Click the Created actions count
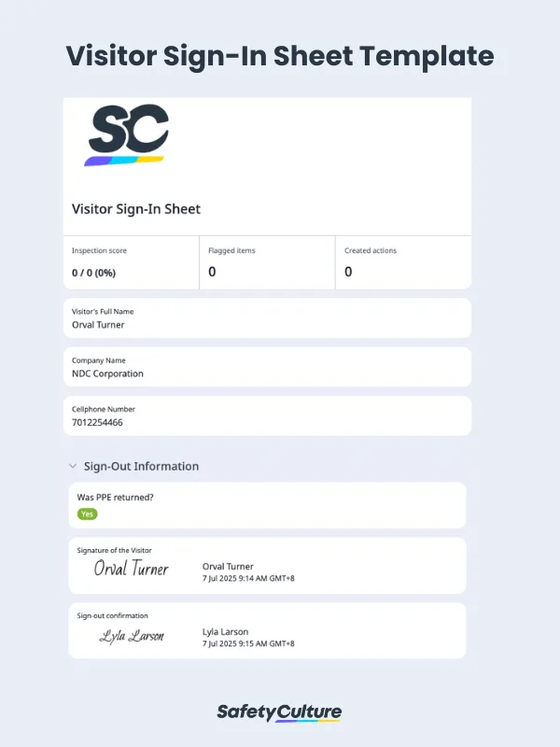Screen dimensions: 560x747 pos(348,272)
